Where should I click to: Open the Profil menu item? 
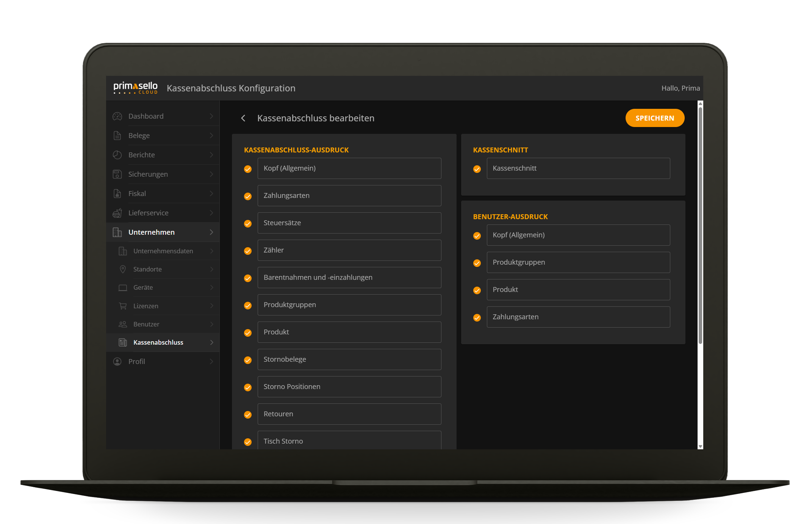click(x=136, y=361)
